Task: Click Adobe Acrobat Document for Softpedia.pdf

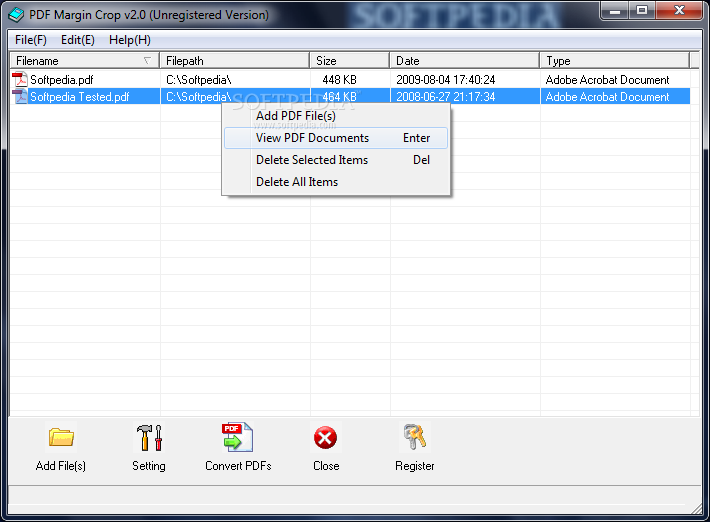Action: coord(607,80)
